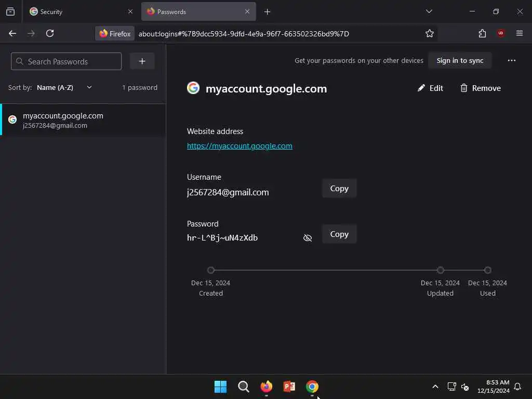Add a new password with plus button
Screen dimensions: 532x399
pos(142,61)
